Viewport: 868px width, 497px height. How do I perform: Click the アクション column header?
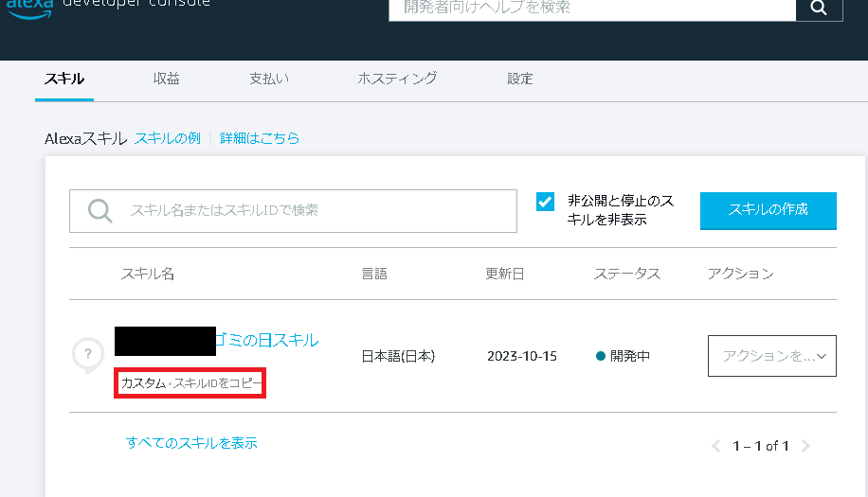tap(740, 274)
